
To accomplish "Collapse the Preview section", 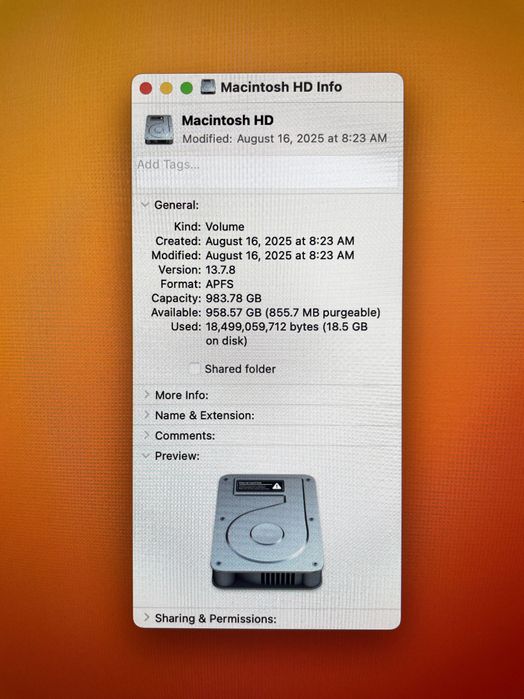I will click(145, 456).
